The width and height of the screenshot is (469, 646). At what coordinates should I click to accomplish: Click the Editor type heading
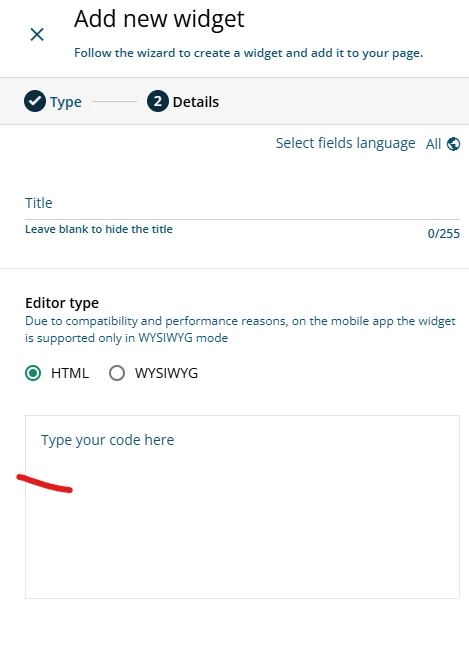(62, 303)
